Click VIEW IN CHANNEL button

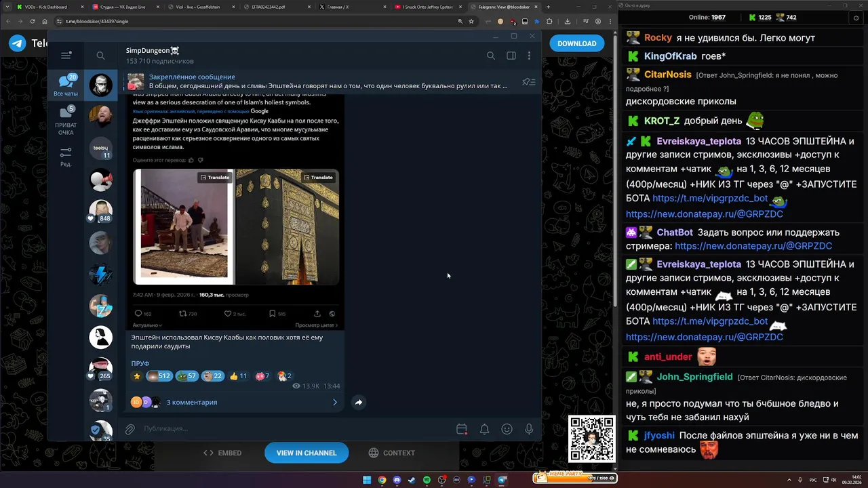coord(307,453)
